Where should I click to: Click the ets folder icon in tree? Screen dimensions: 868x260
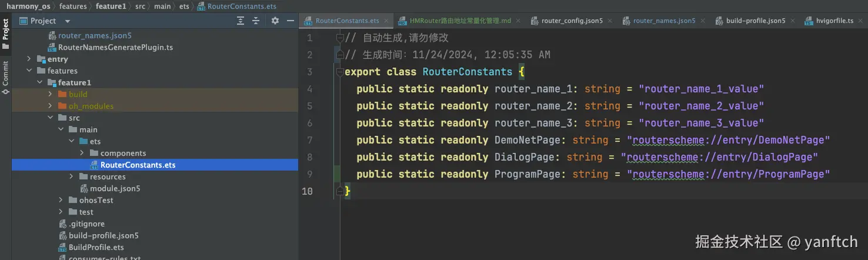(x=84, y=141)
